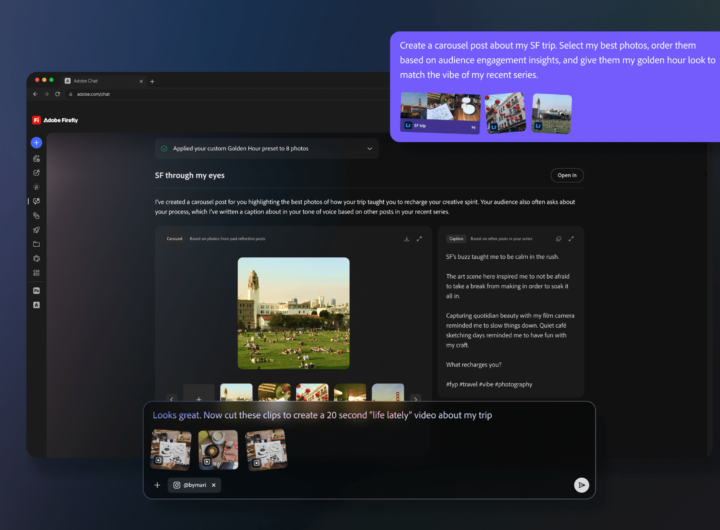Click the Open in button
Screen dimensions: 720x530
click(x=566, y=175)
